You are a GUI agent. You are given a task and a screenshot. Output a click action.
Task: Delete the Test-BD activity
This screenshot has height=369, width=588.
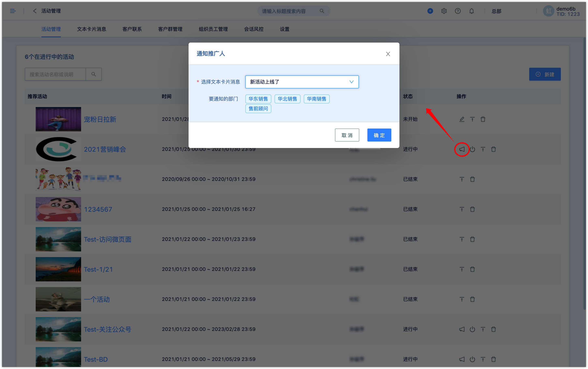tap(493, 359)
